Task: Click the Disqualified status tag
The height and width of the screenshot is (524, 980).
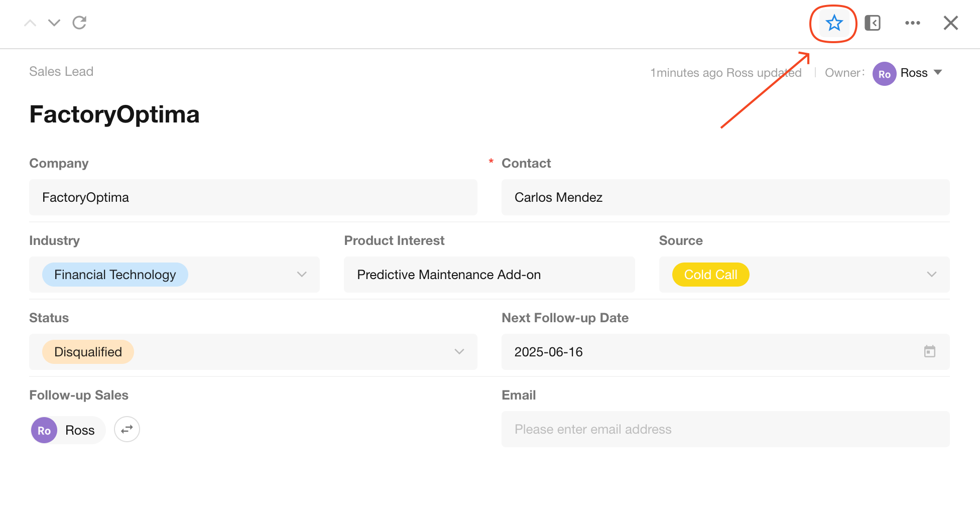Action: click(x=88, y=352)
